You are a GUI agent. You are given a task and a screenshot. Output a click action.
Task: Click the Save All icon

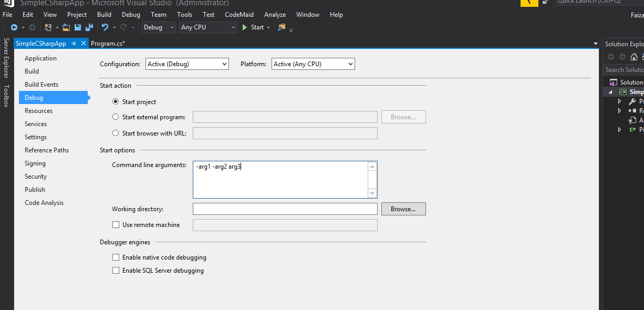point(89,27)
